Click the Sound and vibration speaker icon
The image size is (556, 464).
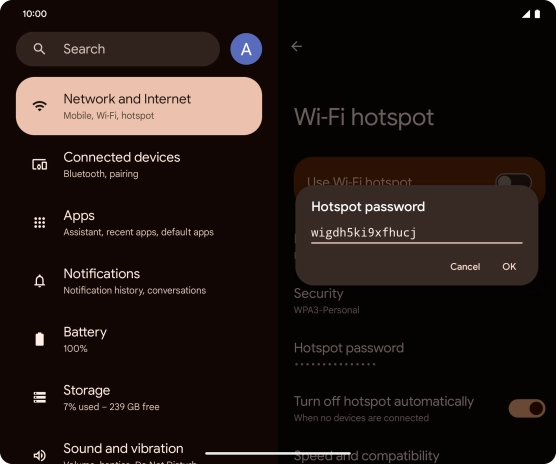click(x=39, y=455)
